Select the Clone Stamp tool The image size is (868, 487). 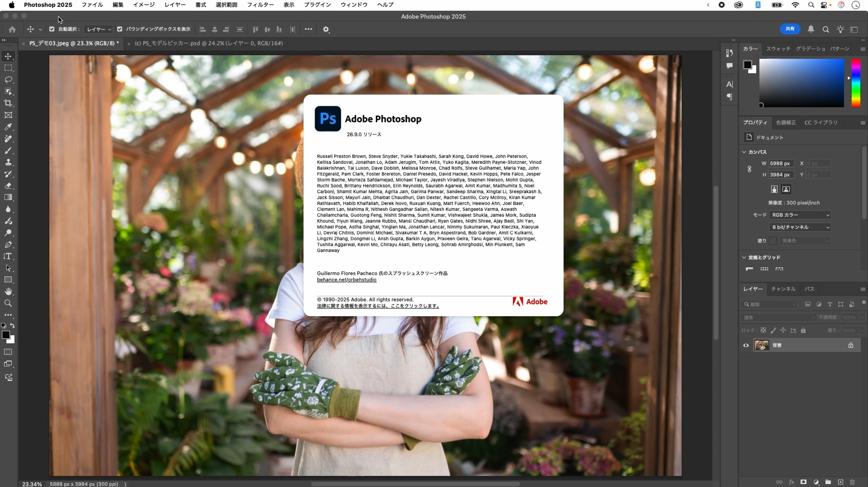[x=8, y=162]
